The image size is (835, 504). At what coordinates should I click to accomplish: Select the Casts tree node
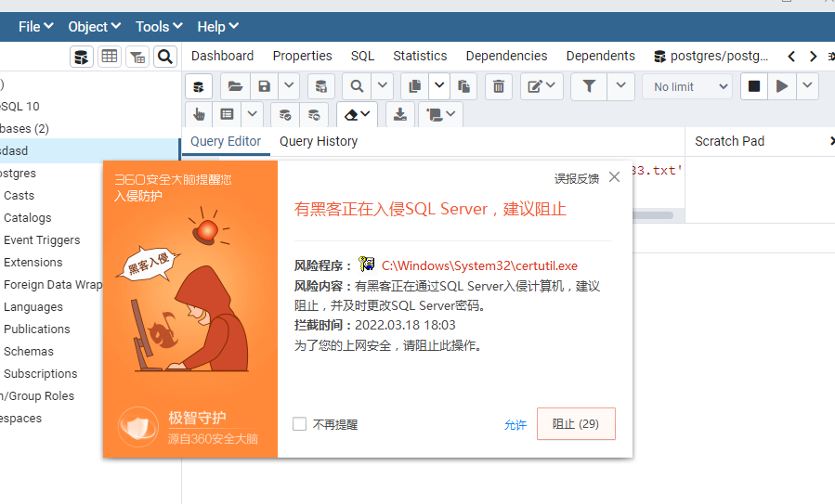[x=20, y=195]
